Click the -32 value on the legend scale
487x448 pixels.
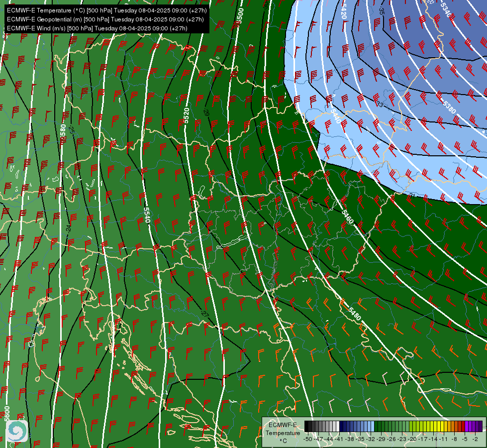pyautogui.click(x=371, y=439)
